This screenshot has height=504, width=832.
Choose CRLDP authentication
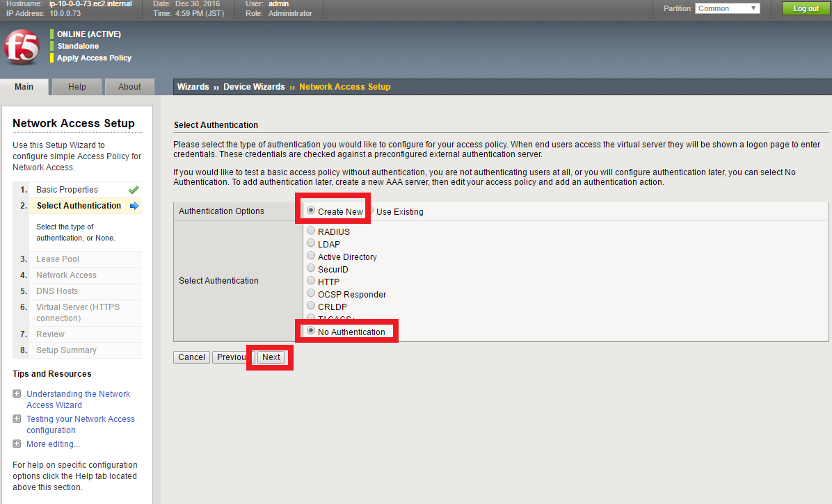click(311, 305)
